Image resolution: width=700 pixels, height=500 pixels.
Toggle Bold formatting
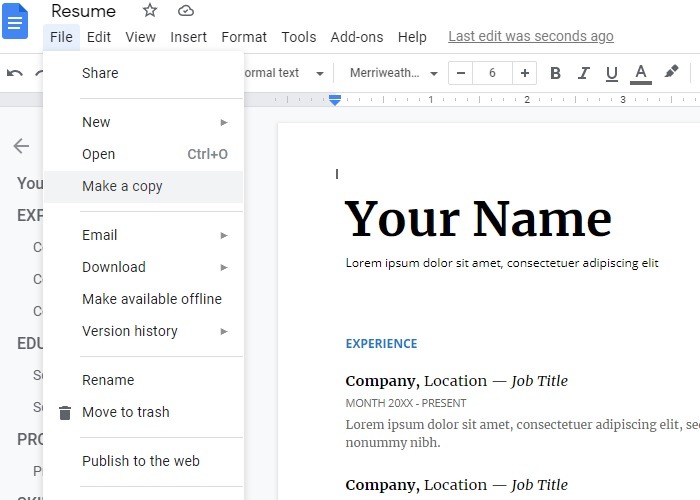tap(555, 73)
